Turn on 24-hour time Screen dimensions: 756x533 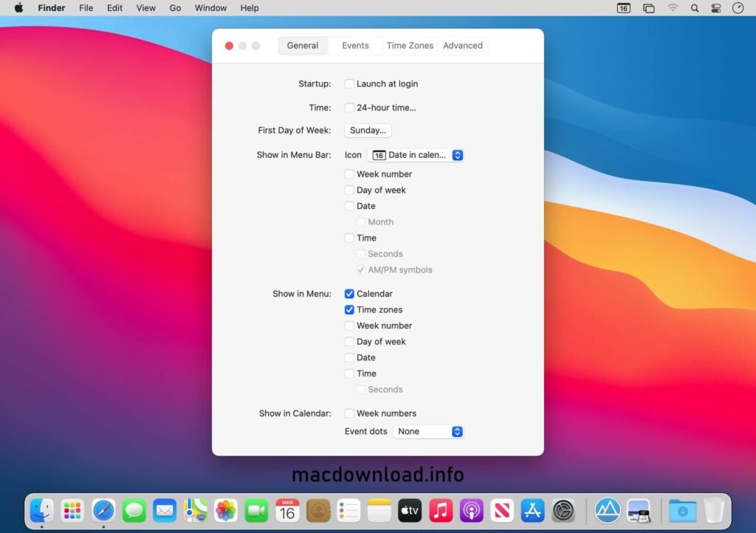click(349, 107)
